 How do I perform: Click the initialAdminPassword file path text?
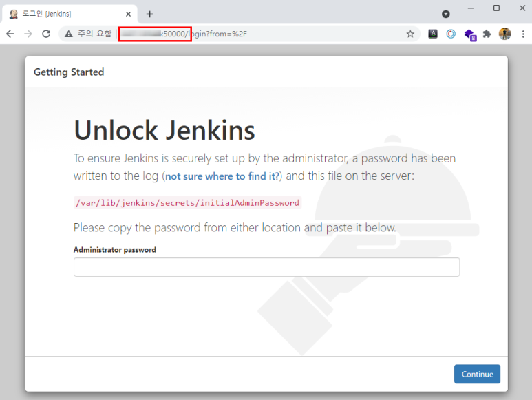pos(188,203)
